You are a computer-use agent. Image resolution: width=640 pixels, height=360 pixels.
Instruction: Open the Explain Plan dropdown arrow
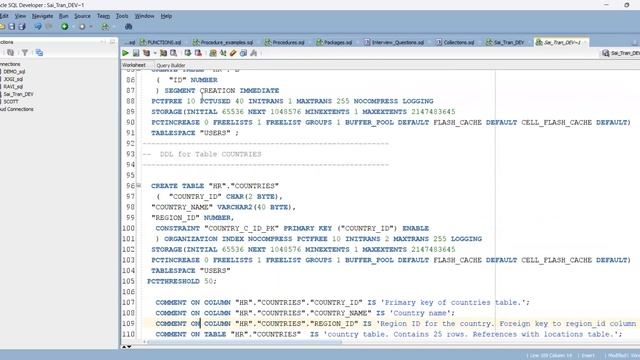tap(155, 53)
